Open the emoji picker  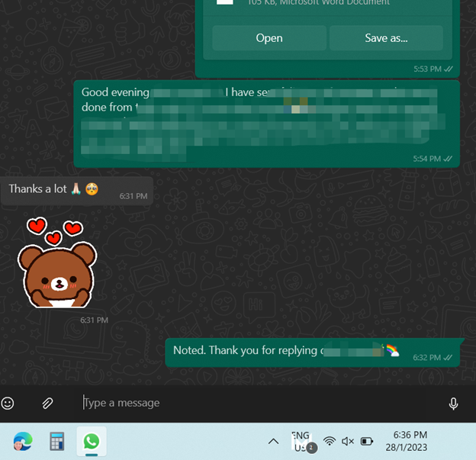[x=8, y=403]
